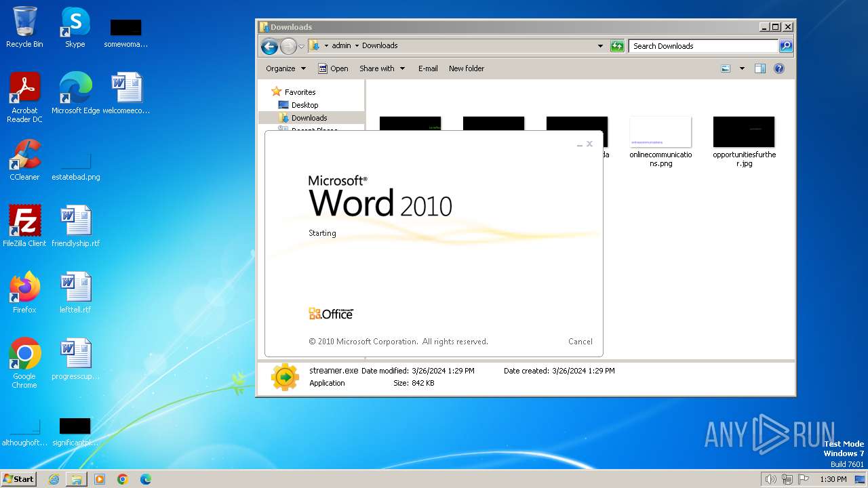The height and width of the screenshot is (488, 868).
Task: Change the view icon in Explorer toolbar
Action: (726, 68)
